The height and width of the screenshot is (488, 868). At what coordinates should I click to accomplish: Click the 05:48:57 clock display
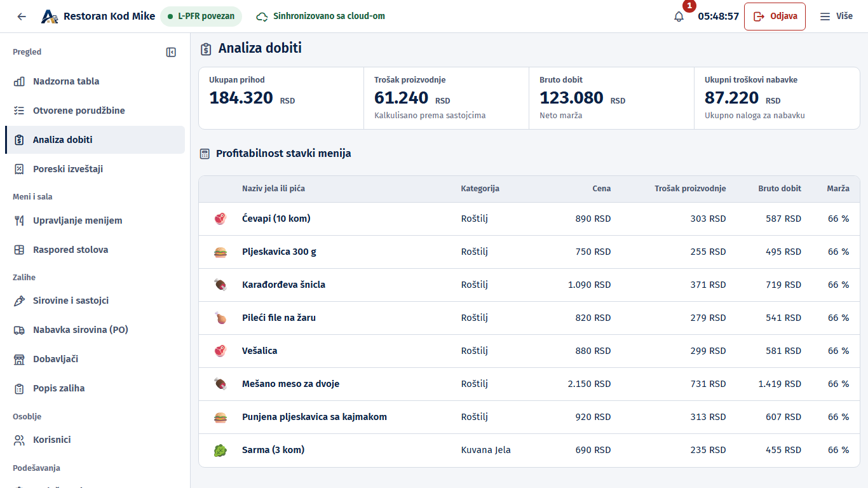(718, 17)
